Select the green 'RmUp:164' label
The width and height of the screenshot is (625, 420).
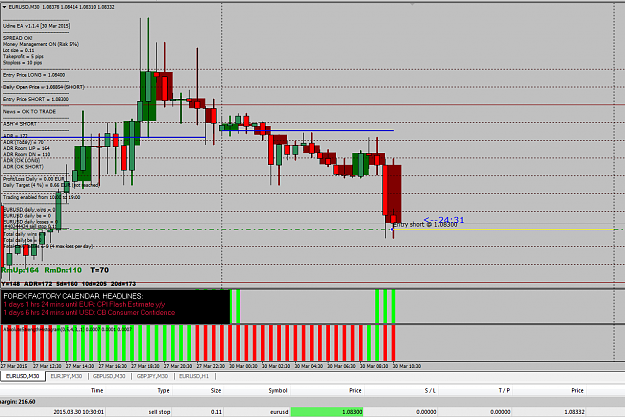tap(20, 270)
